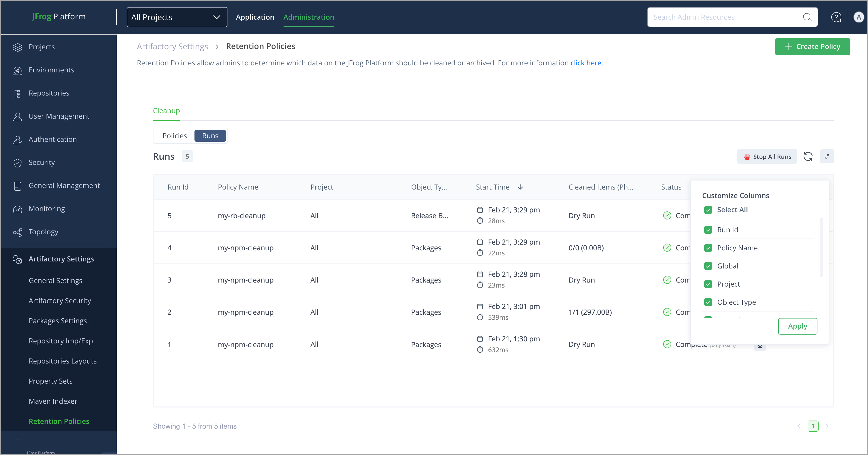Click the refresh runs icon

coord(808,157)
